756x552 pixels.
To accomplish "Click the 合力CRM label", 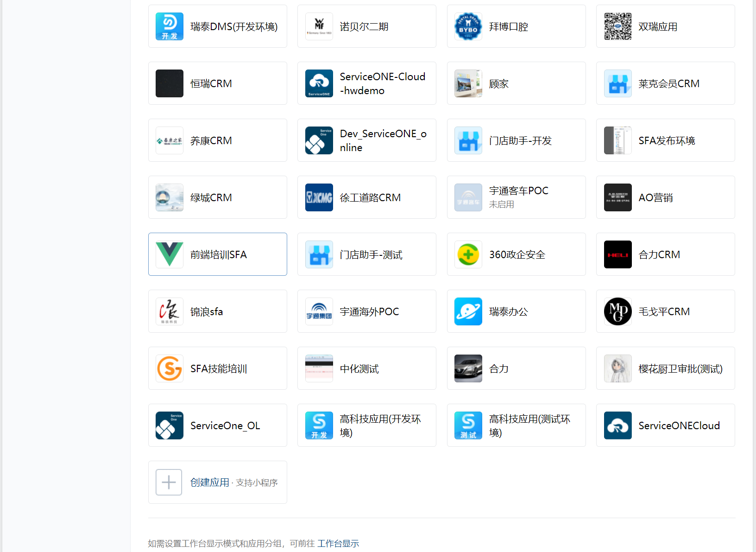I will [x=659, y=255].
